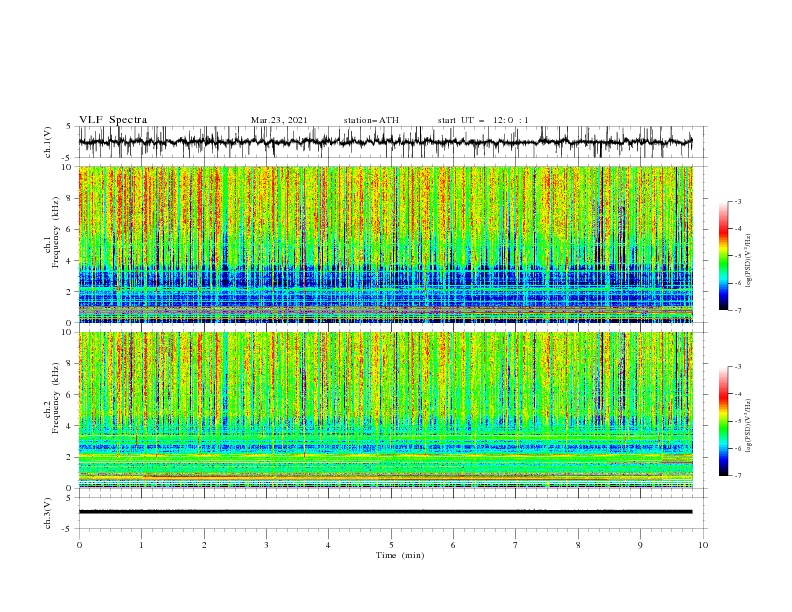The width and height of the screenshot is (792, 612).
Task: Click the ch.2 log(PSD) colorbar label
Action: [x=748, y=425]
